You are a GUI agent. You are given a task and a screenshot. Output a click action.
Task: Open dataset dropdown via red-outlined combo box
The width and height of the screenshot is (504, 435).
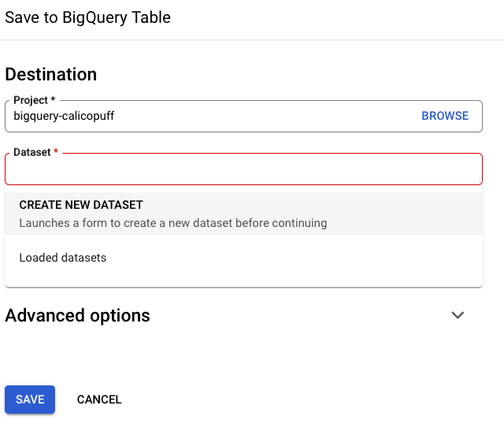(243, 169)
